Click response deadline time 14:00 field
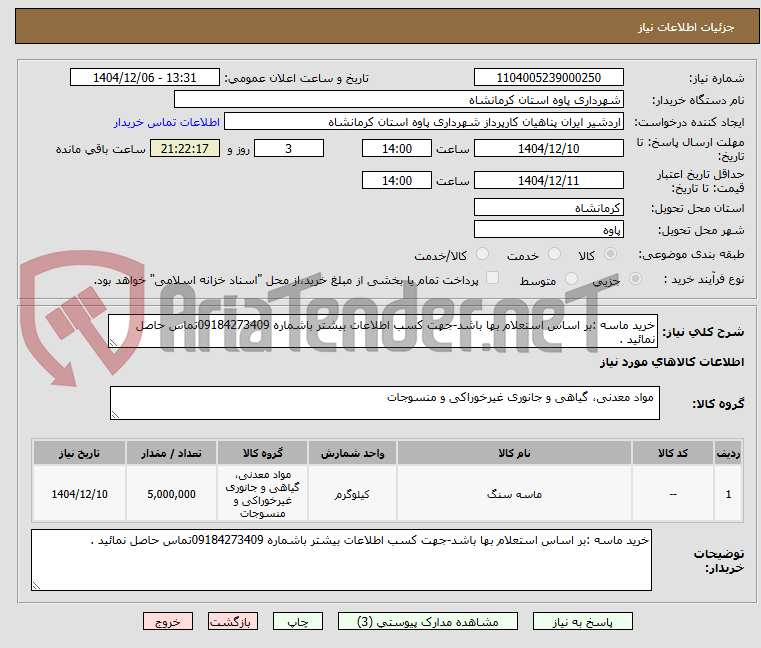The width and height of the screenshot is (761, 648). click(x=397, y=148)
